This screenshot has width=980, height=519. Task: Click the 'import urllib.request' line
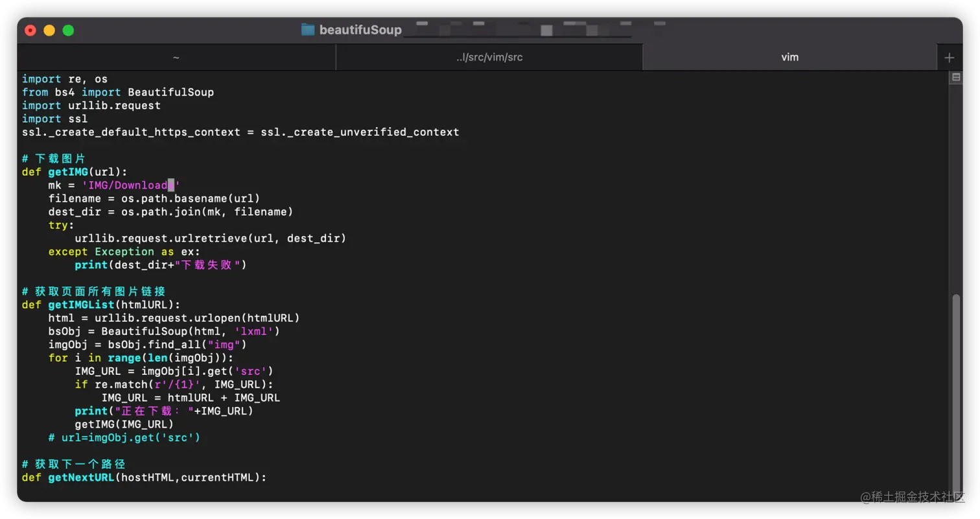pyautogui.click(x=91, y=105)
